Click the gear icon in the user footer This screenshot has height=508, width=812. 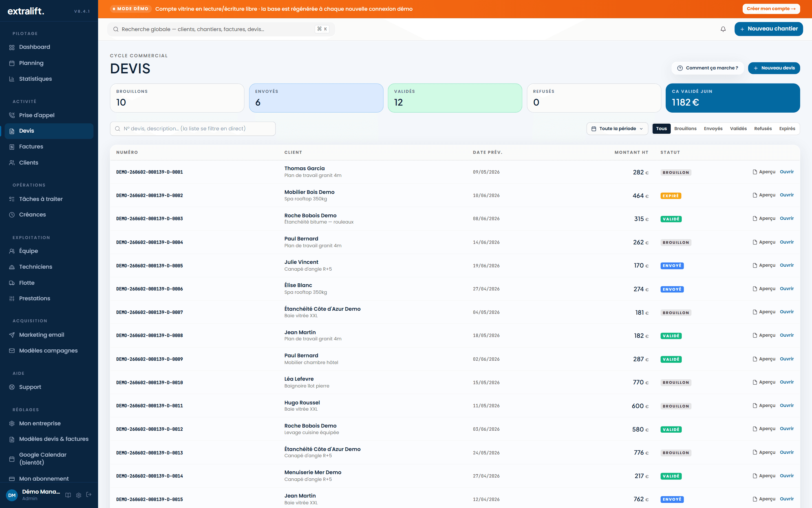tap(78, 495)
